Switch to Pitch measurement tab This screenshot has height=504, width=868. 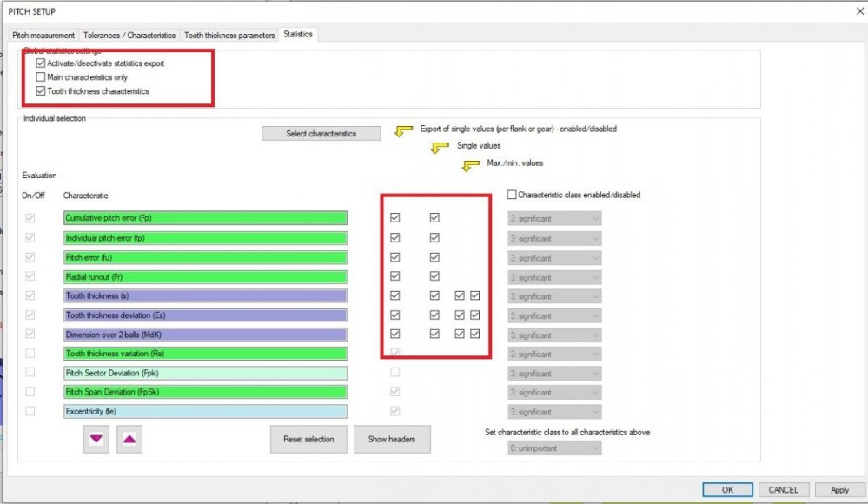[x=44, y=36]
